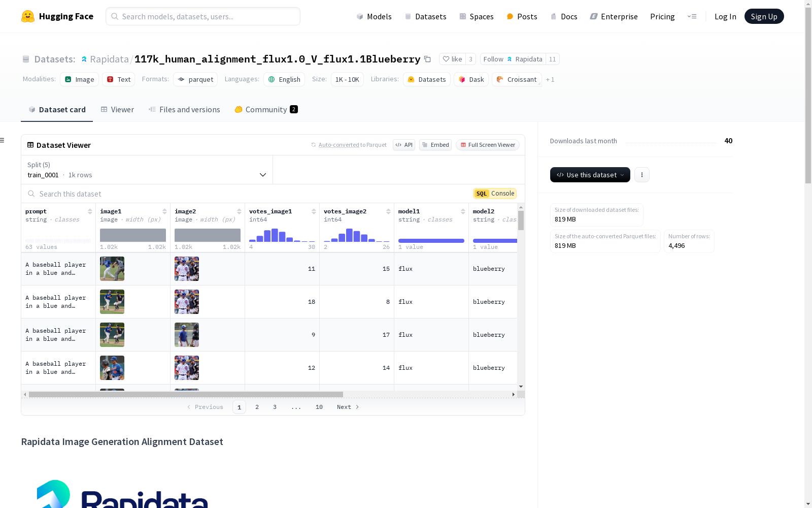
Task: Sort the prompt column
Action: tap(90, 211)
